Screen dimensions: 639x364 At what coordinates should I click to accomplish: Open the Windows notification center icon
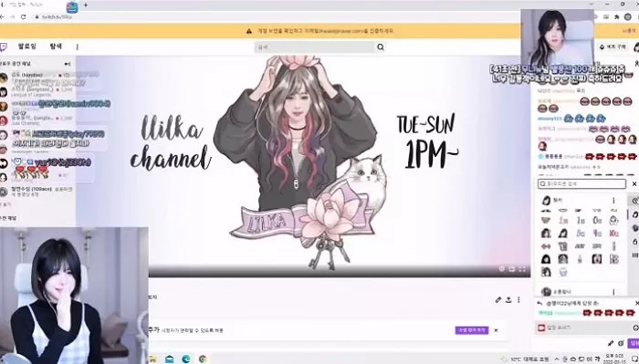pos(634,359)
